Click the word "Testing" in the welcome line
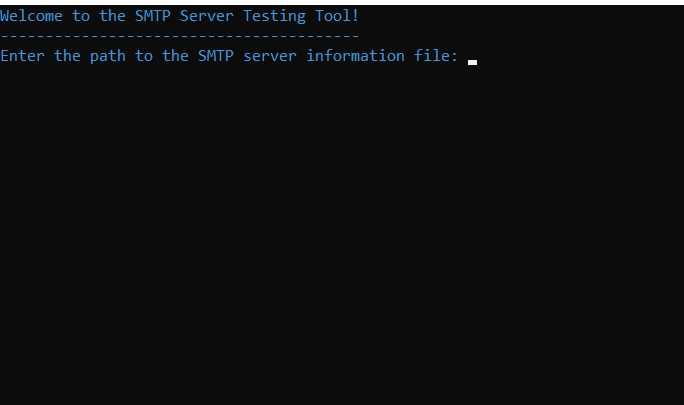Screen dimensions: 684x405 pos(274,16)
